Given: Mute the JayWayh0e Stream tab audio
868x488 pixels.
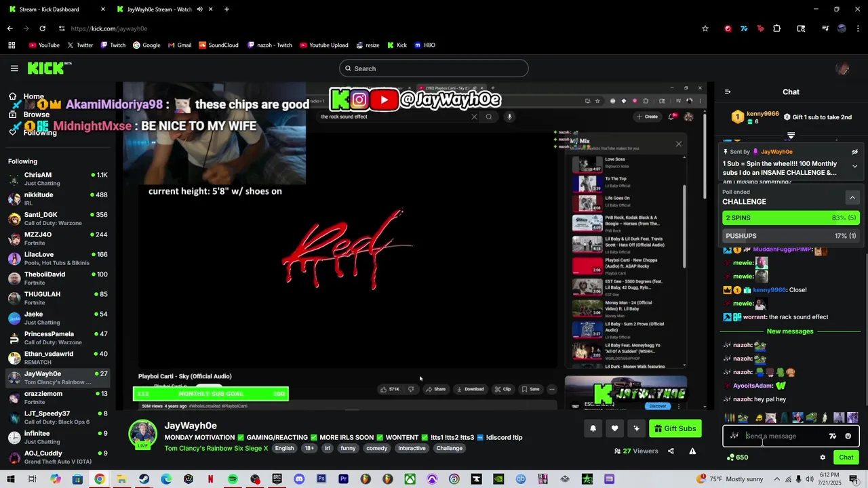Looking at the screenshot, I should 200,9.
